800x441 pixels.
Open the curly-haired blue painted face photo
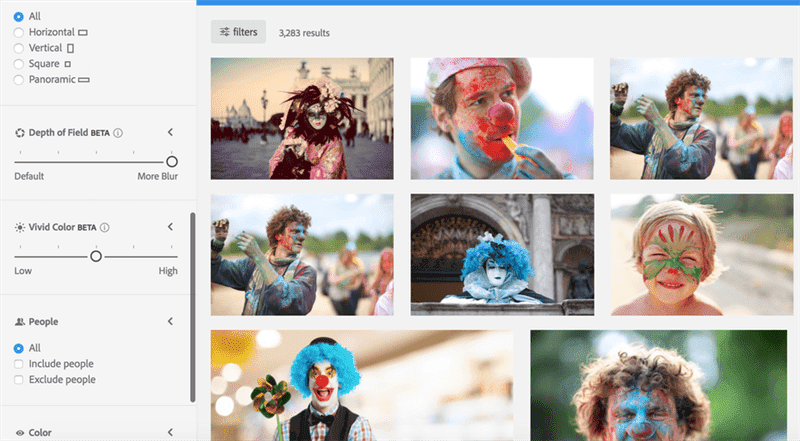point(659,385)
